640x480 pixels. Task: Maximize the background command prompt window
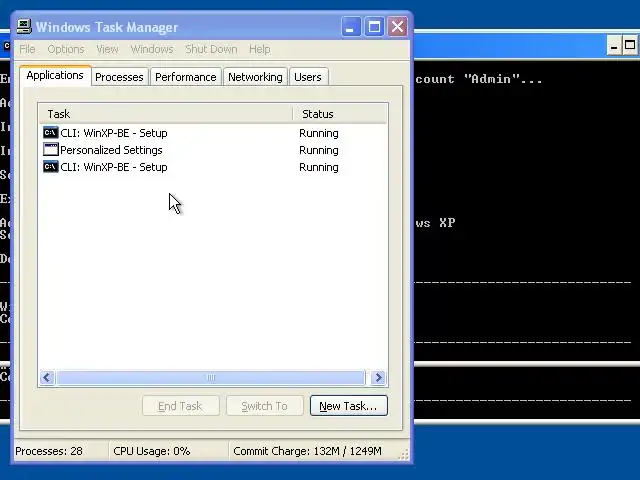click(x=630, y=46)
